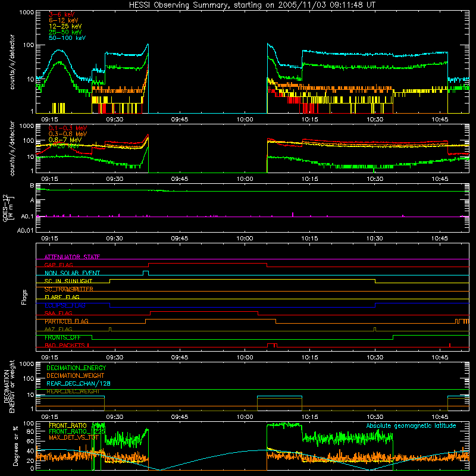476x476 pixels.
Task: Click the FLARE_FLAG label
Action: (62, 297)
